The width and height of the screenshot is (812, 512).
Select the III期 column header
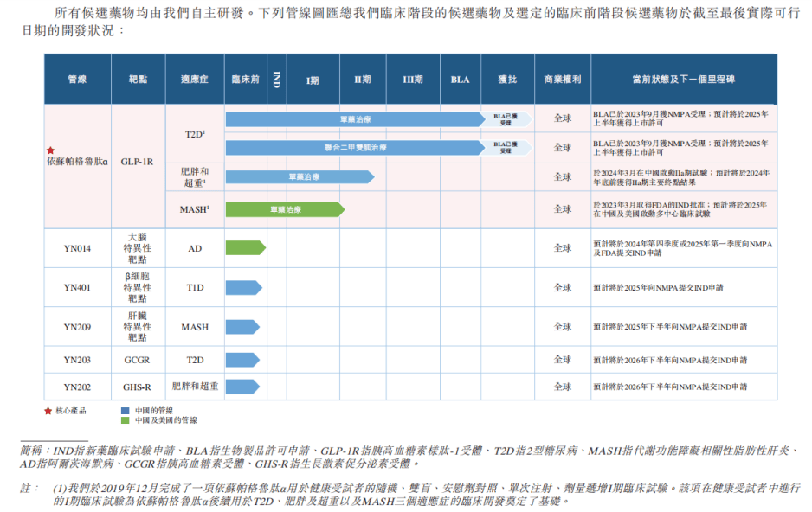(x=413, y=79)
